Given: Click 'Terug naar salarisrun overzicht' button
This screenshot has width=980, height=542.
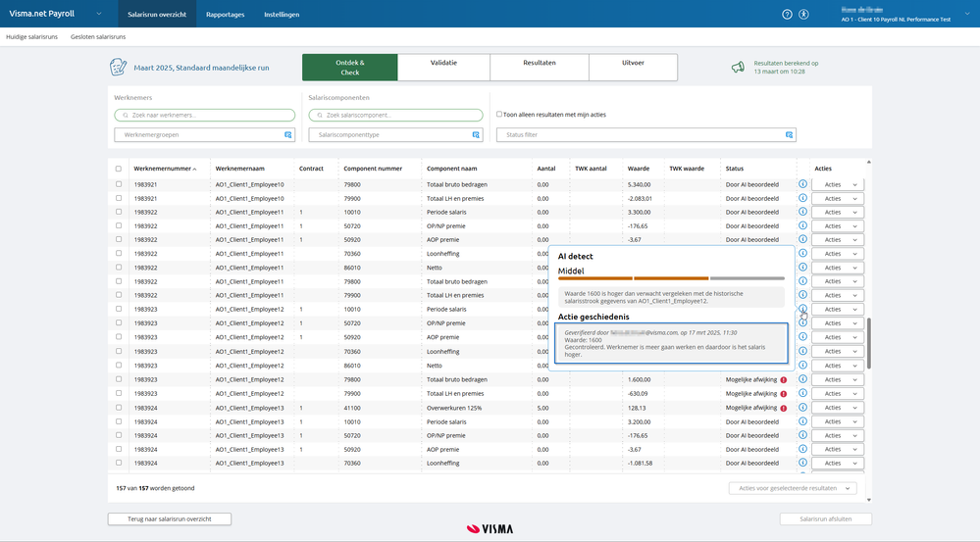Looking at the screenshot, I should (x=170, y=518).
